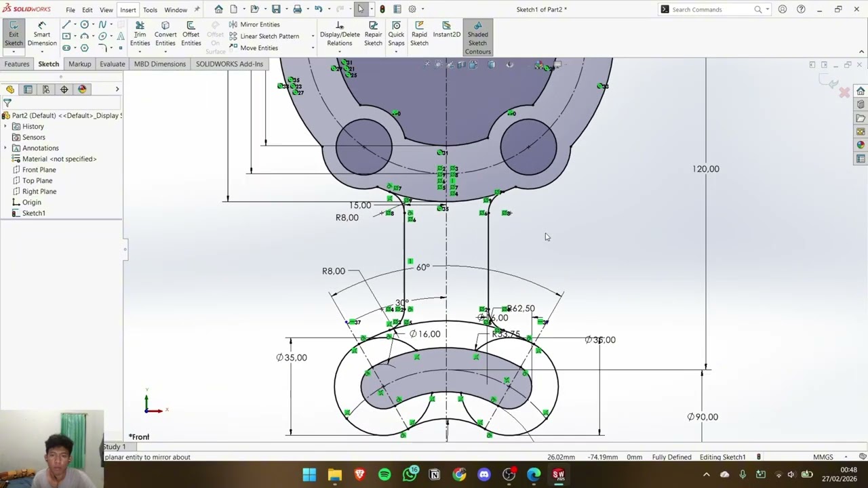Open the Insert menu

coord(128,10)
